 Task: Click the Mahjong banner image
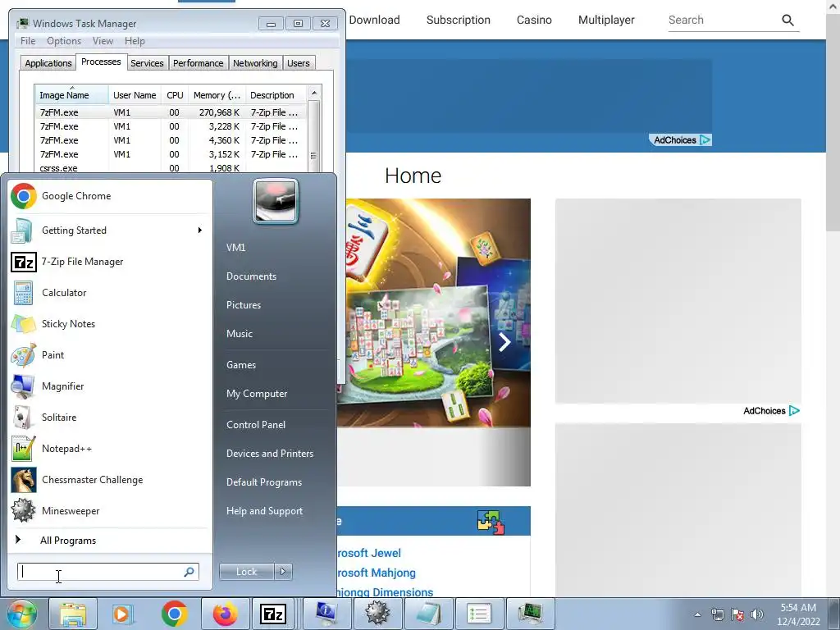click(x=434, y=313)
